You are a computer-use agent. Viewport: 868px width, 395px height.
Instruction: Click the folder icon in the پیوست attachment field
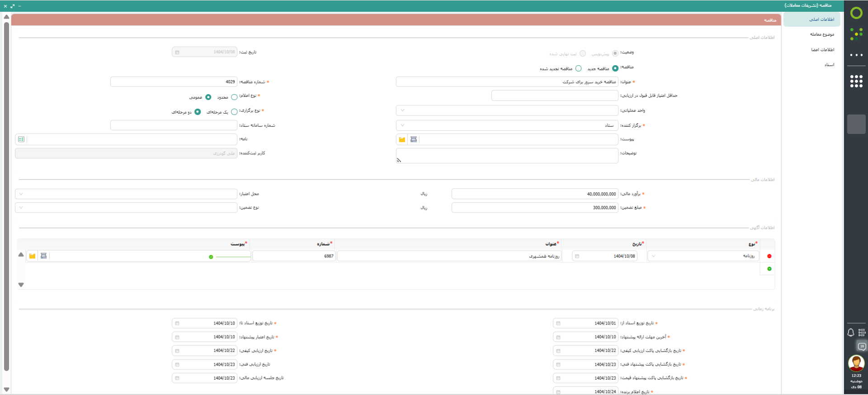pyautogui.click(x=402, y=139)
